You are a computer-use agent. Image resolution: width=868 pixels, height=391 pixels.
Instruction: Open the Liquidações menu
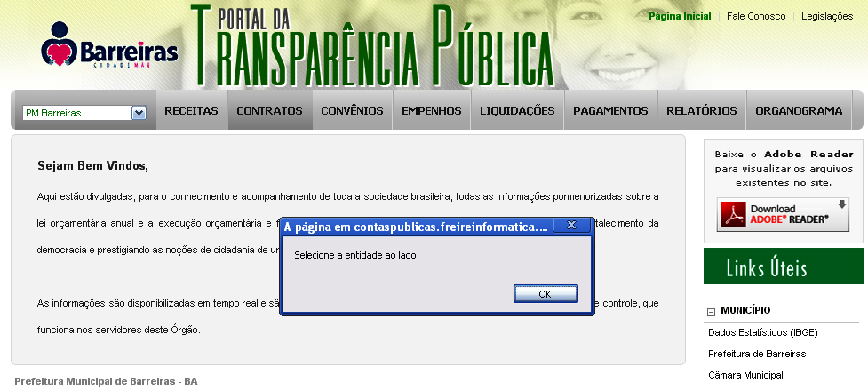tap(517, 111)
